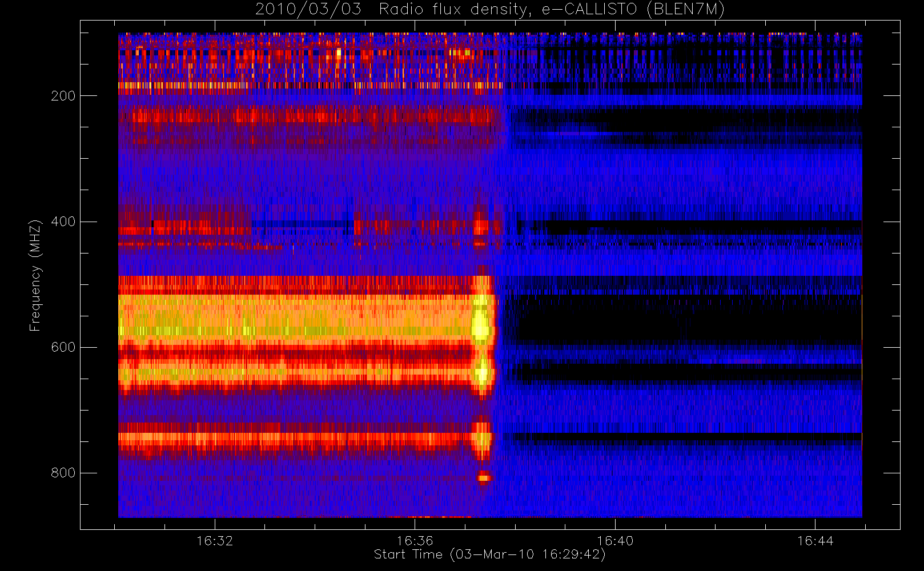Click the 16:36 time axis label
This screenshot has width=924, height=571.
pos(415,541)
